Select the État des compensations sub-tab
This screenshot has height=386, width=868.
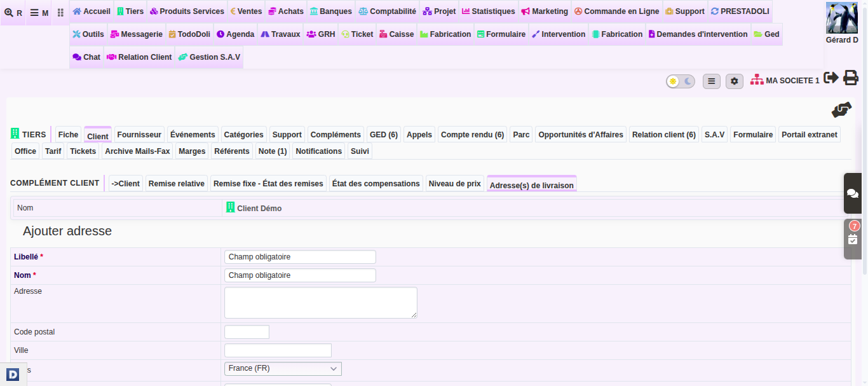376,183
